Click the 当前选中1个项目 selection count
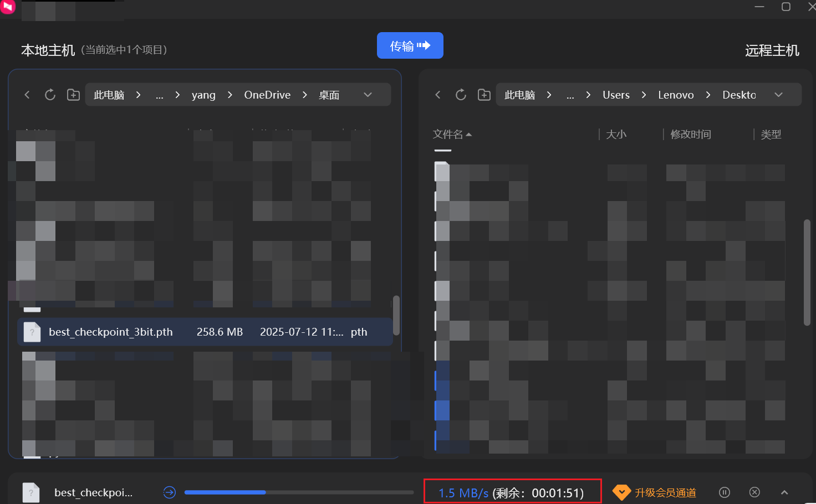The height and width of the screenshot is (504, 816). point(124,50)
